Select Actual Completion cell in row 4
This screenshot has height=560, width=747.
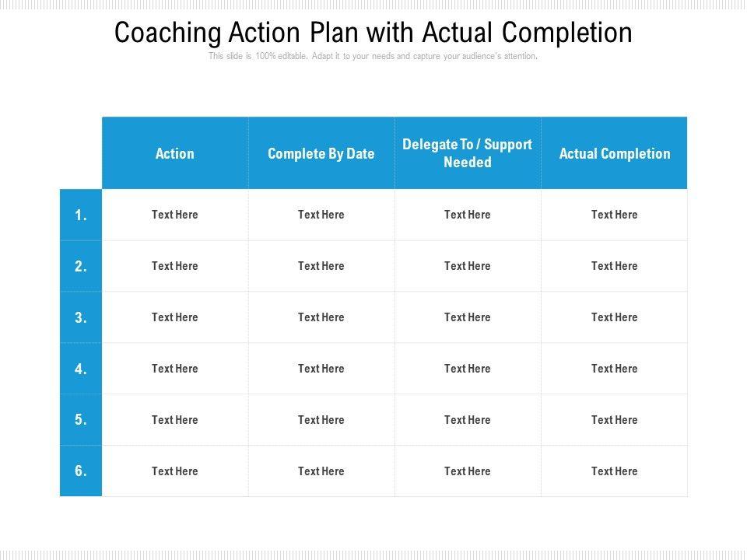coord(614,369)
